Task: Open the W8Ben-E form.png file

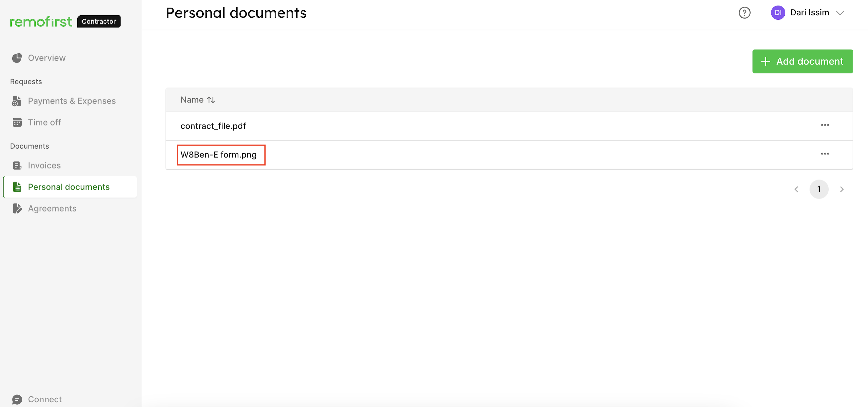Action: click(218, 155)
